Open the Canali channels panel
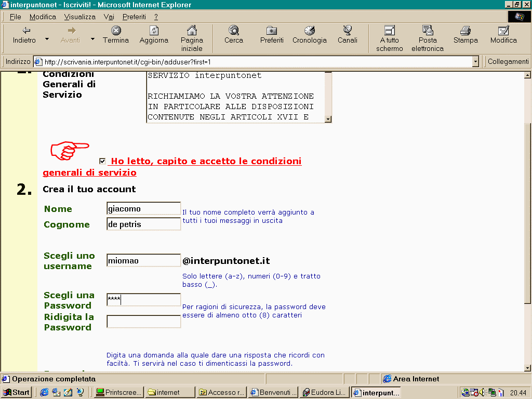 click(x=348, y=35)
